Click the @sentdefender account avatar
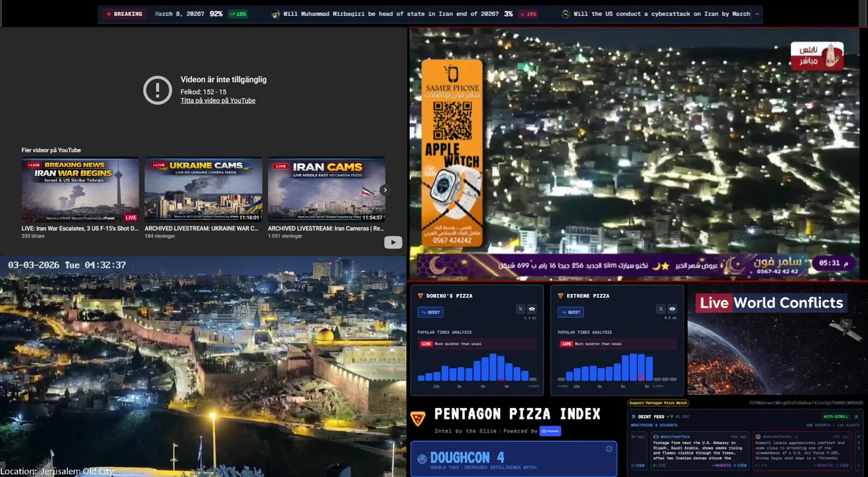 757,437
